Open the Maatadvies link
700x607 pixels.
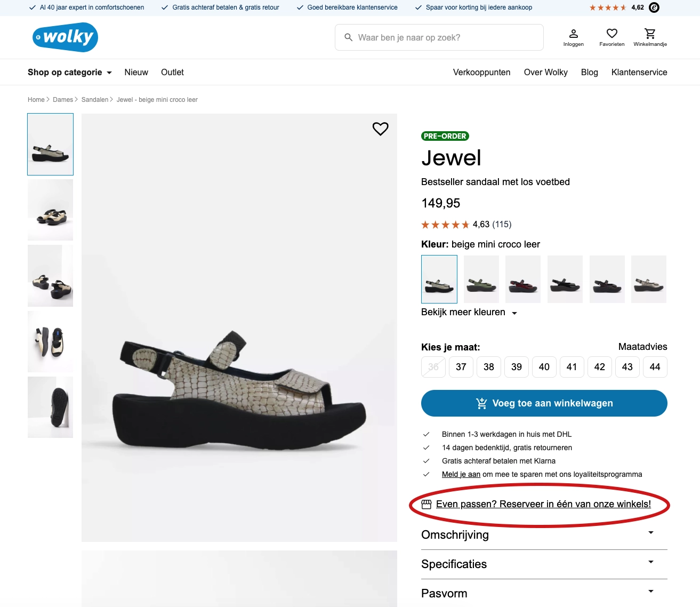642,347
